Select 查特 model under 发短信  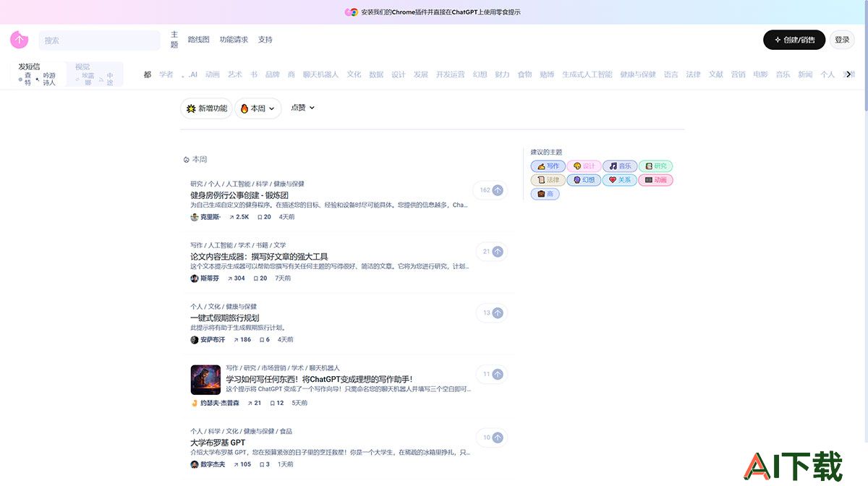click(x=26, y=79)
